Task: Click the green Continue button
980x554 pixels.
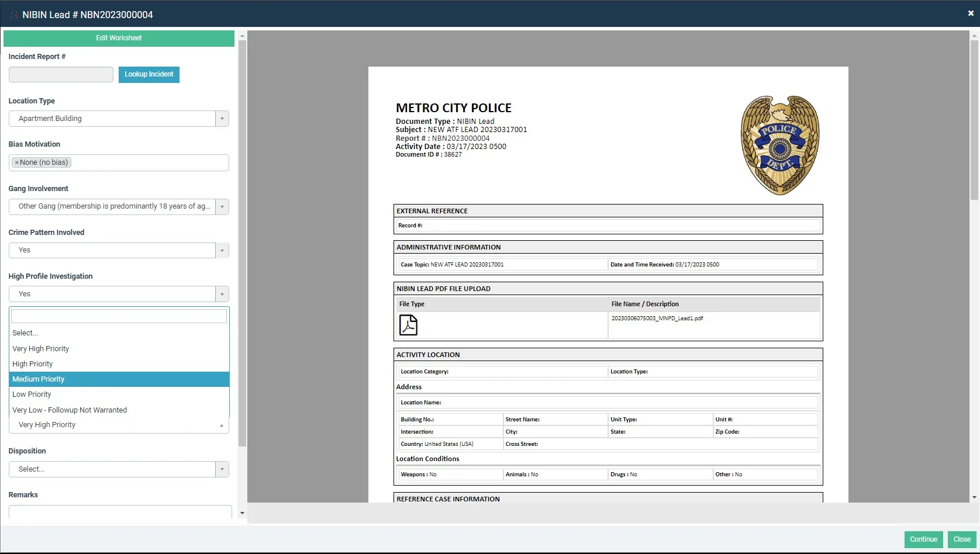Action: point(923,539)
